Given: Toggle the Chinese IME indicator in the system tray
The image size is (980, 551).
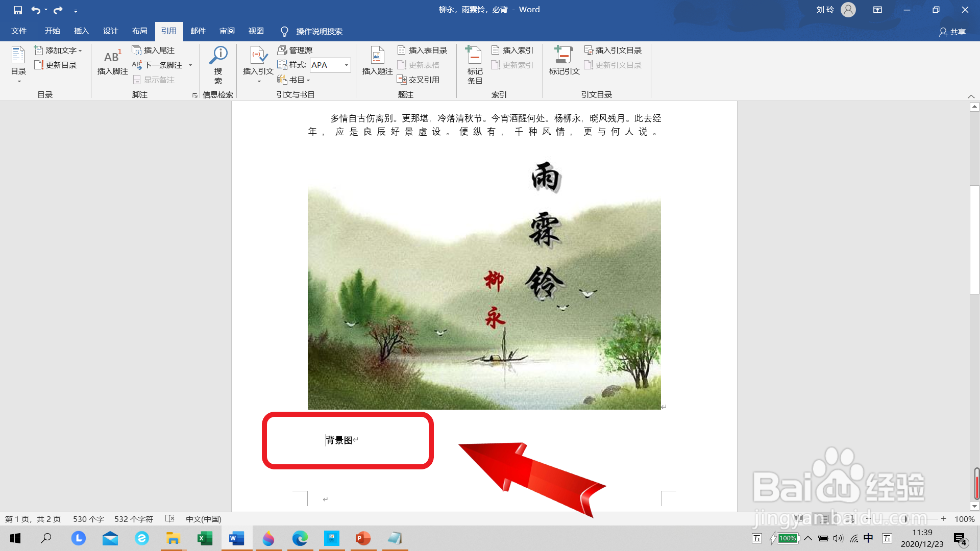Looking at the screenshot, I should pyautogui.click(x=868, y=538).
